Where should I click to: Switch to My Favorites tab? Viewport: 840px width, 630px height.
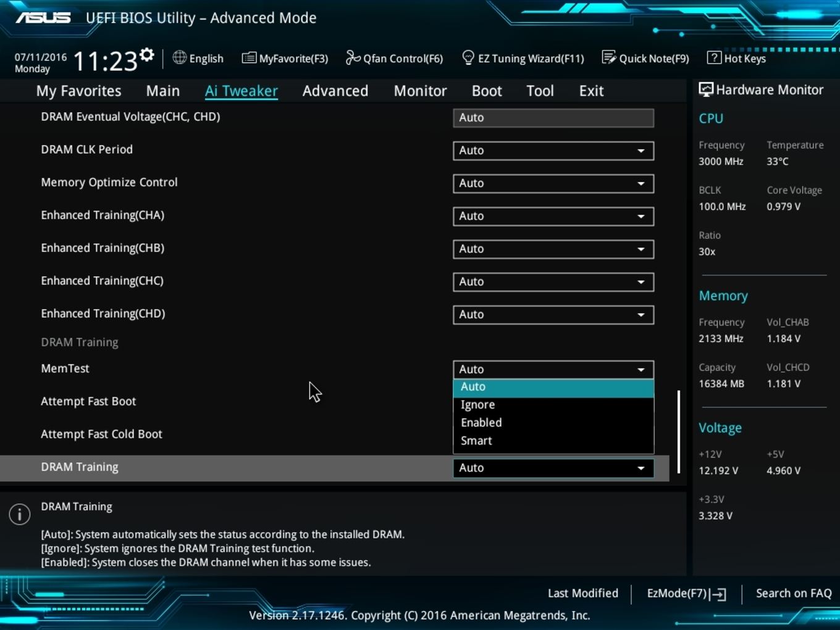tap(78, 91)
